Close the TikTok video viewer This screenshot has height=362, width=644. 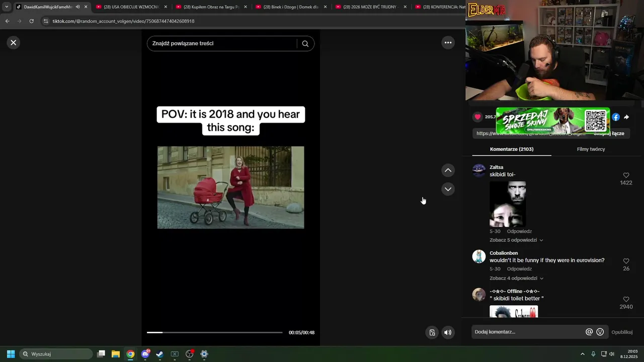14,43
